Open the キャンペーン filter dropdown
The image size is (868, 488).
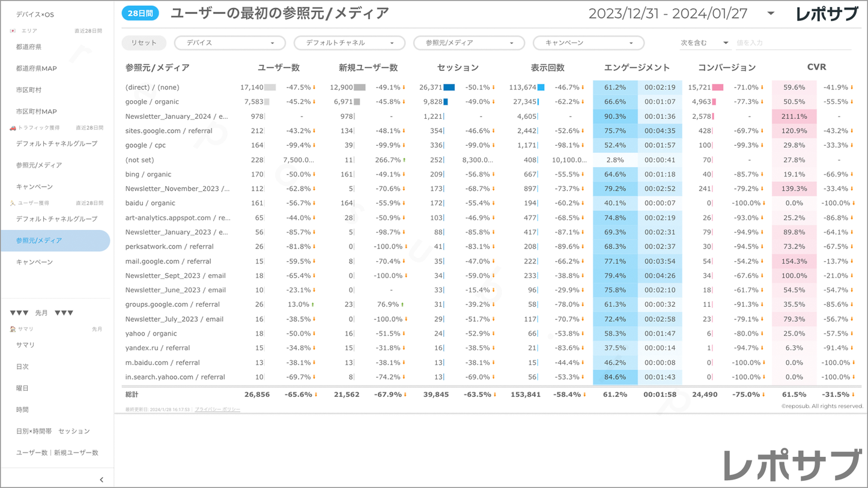click(588, 43)
